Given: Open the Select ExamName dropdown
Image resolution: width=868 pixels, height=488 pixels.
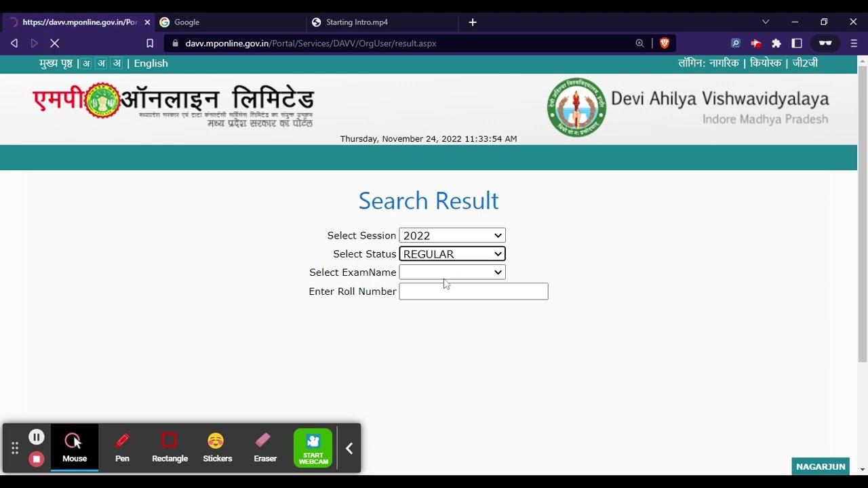Looking at the screenshot, I should coord(452,272).
